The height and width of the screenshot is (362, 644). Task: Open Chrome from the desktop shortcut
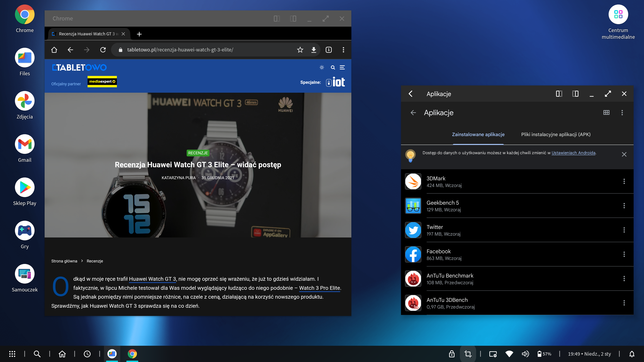[x=24, y=14]
